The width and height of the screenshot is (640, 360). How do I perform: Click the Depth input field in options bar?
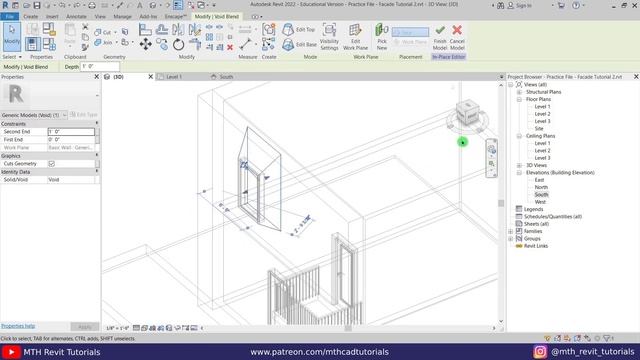coord(100,67)
